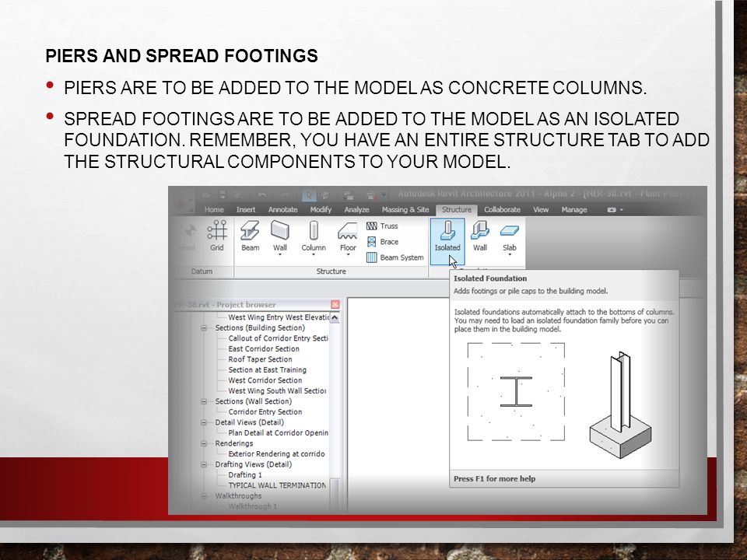The width and height of the screenshot is (747, 560).
Task: Click Press F1 for more help
Action: coord(495,478)
